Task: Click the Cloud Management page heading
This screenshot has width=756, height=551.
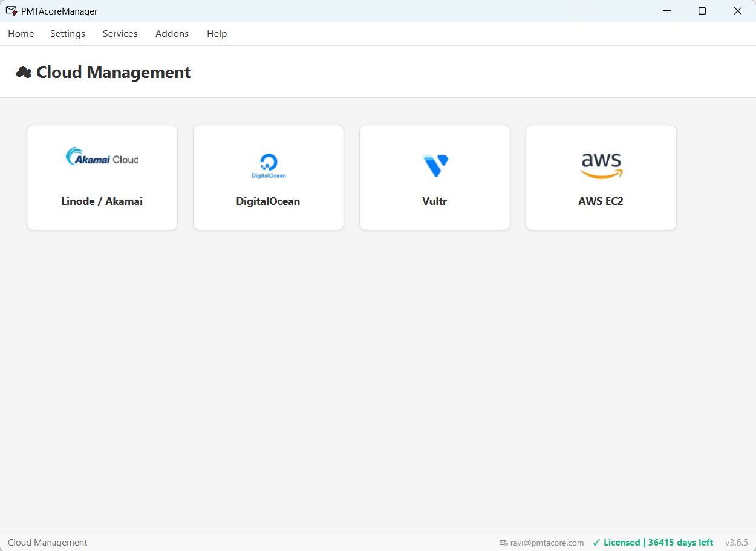Action: pos(114,73)
